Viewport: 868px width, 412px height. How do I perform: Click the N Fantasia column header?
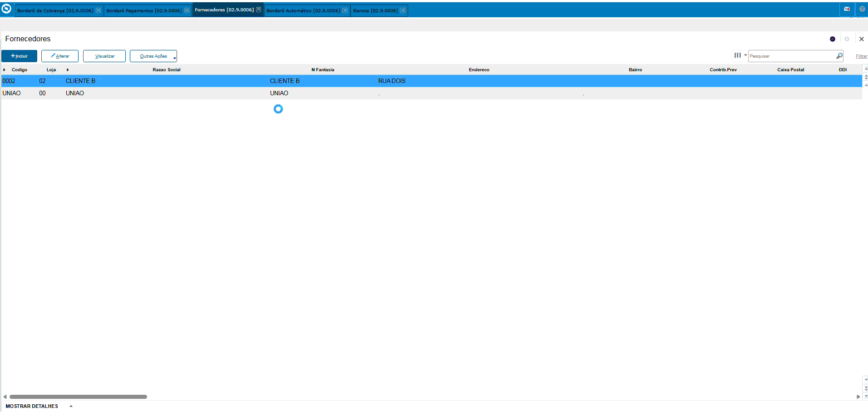point(323,70)
